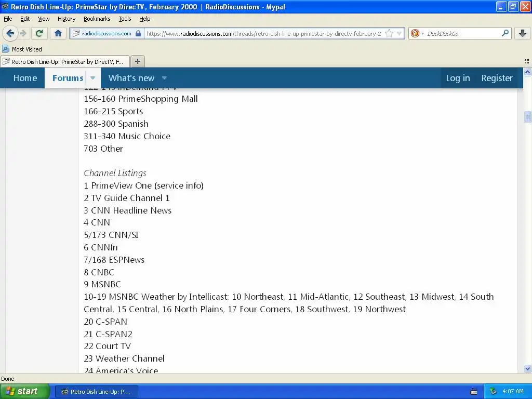Click the "2 TV Guide Channel 1" line

[x=127, y=198]
